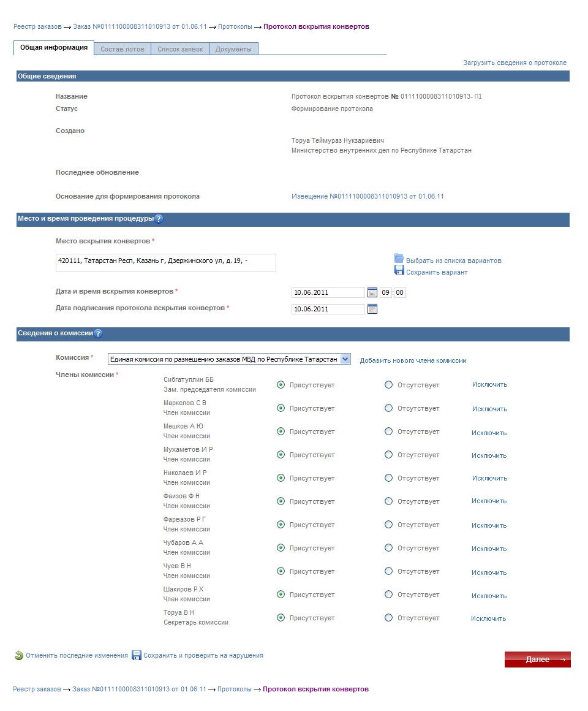Go to Реестр заказов in top breadcrumb
The image size is (588, 711).
coord(37,27)
